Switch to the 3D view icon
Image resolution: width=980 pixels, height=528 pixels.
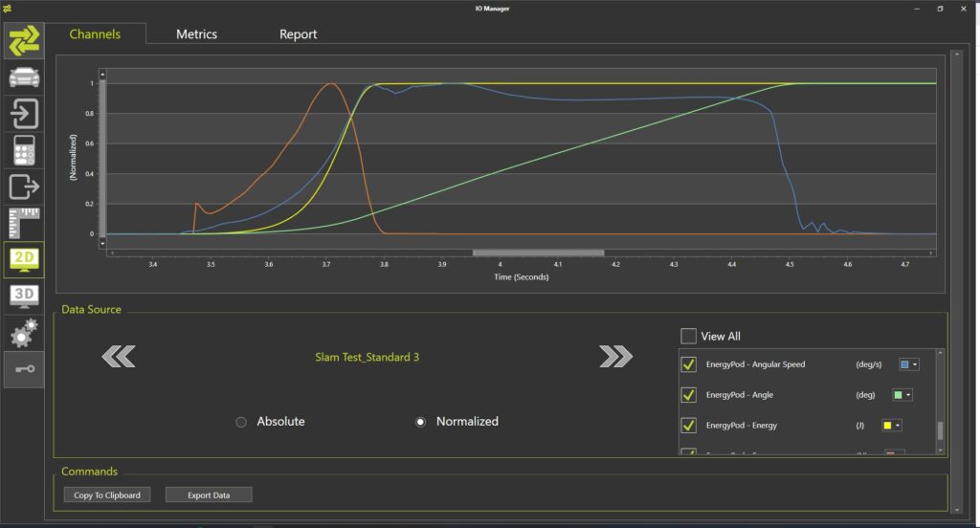pos(24,296)
